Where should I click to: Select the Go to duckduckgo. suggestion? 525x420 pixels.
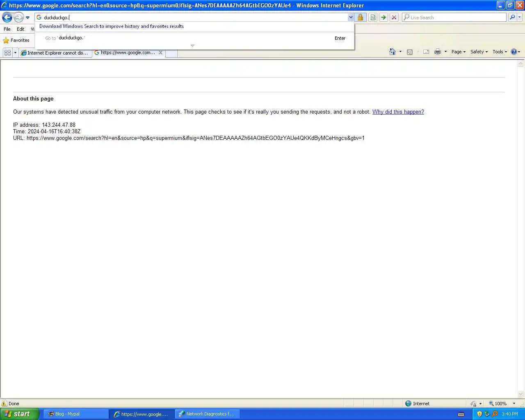pyautogui.click(x=195, y=38)
